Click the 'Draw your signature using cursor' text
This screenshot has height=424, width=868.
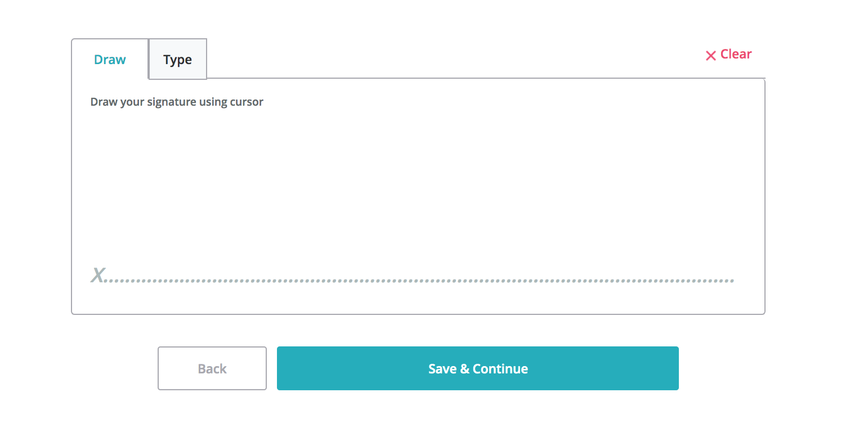pyautogui.click(x=177, y=102)
